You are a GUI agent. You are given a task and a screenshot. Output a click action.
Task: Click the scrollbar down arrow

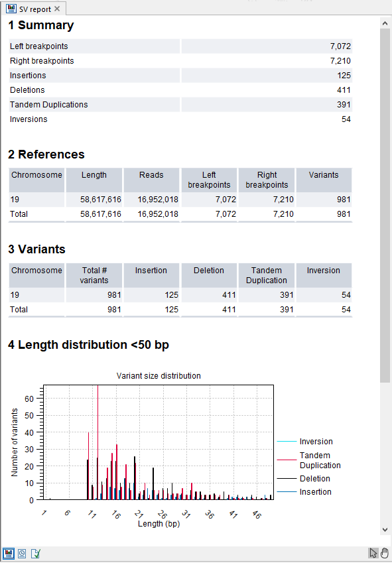click(385, 530)
